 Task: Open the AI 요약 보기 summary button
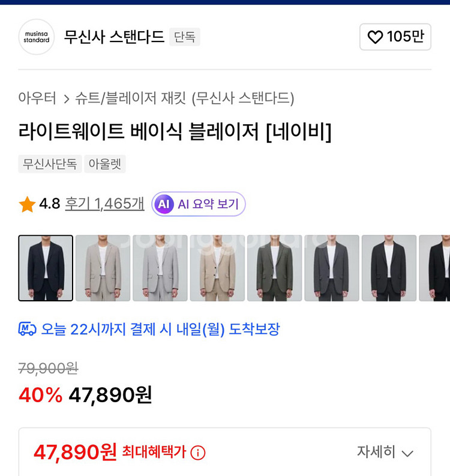point(199,204)
